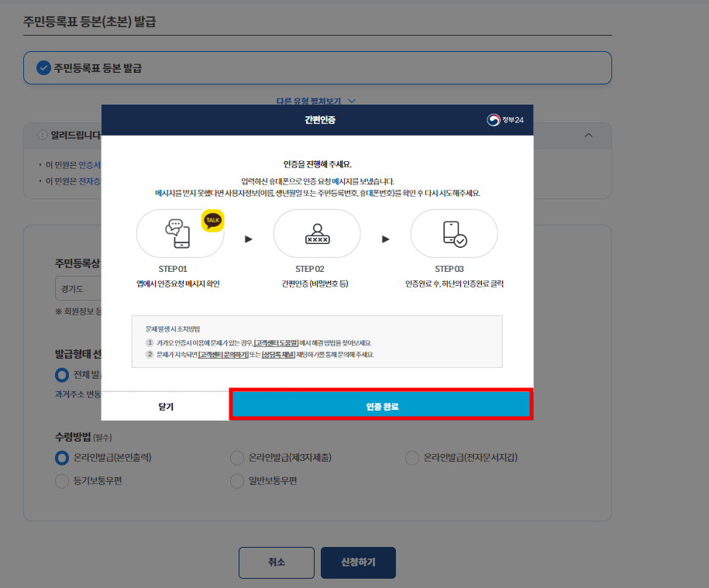This screenshot has width=709, height=588.
Task: Click the 앱에서 인증요청 메시지 확인 caption
Action: pos(177,284)
